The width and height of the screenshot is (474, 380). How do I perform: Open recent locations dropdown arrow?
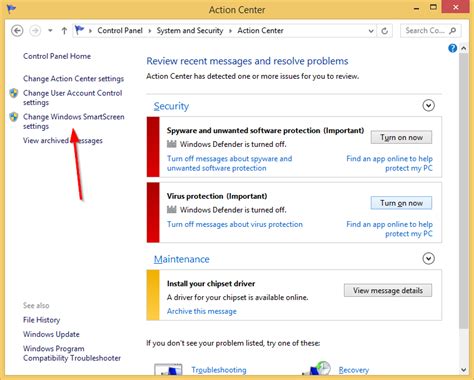point(50,31)
